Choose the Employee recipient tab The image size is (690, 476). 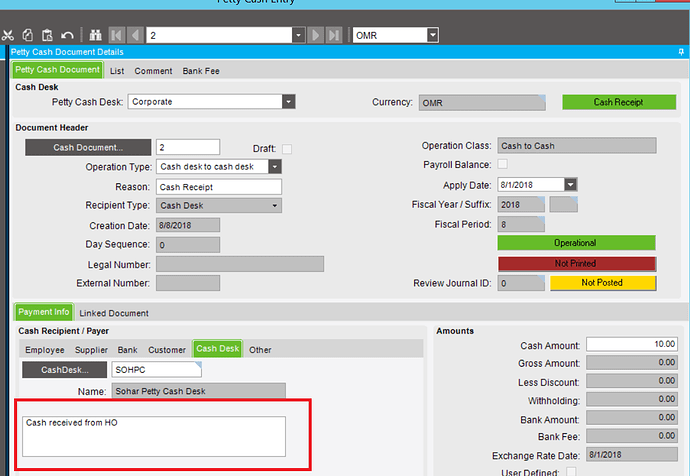tap(44, 350)
